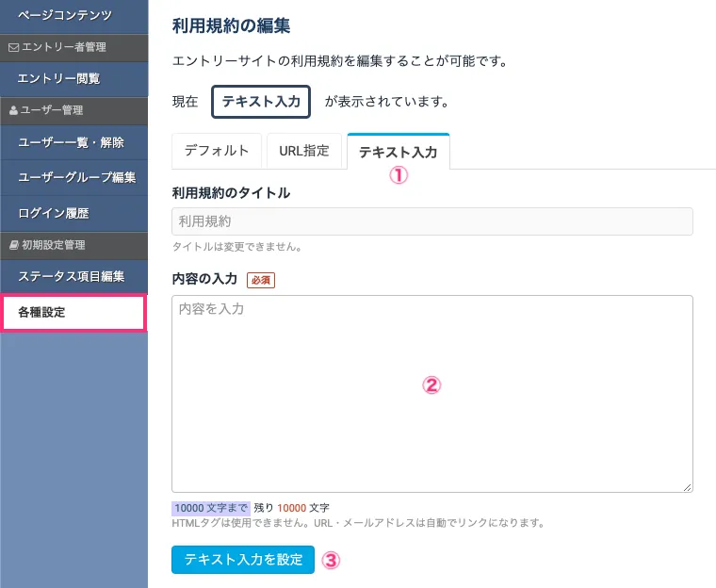716x588 pixels.
Task: Switch to the URL指定 tab
Action: pyautogui.click(x=304, y=151)
